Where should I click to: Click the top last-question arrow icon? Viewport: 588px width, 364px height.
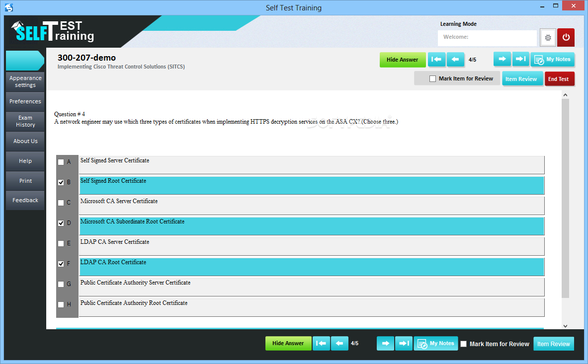520,59
